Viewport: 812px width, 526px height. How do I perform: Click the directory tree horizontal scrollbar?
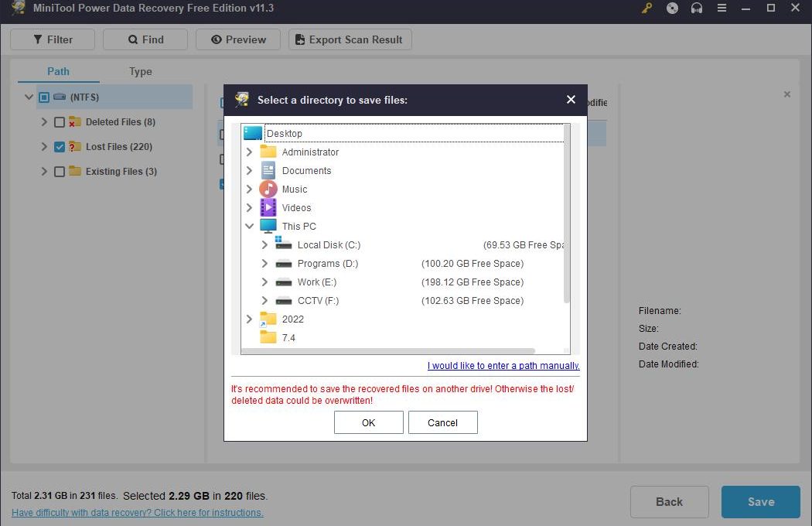[388, 351]
